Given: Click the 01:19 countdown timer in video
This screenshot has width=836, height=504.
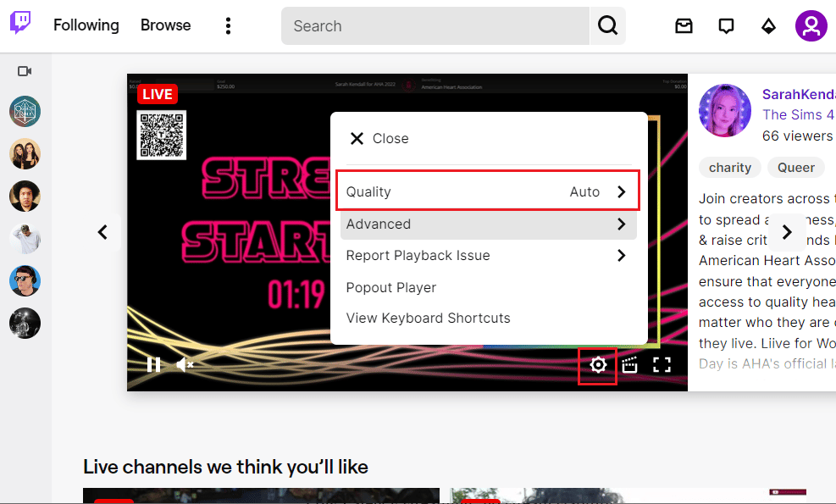Looking at the screenshot, I should click(296, 295).
